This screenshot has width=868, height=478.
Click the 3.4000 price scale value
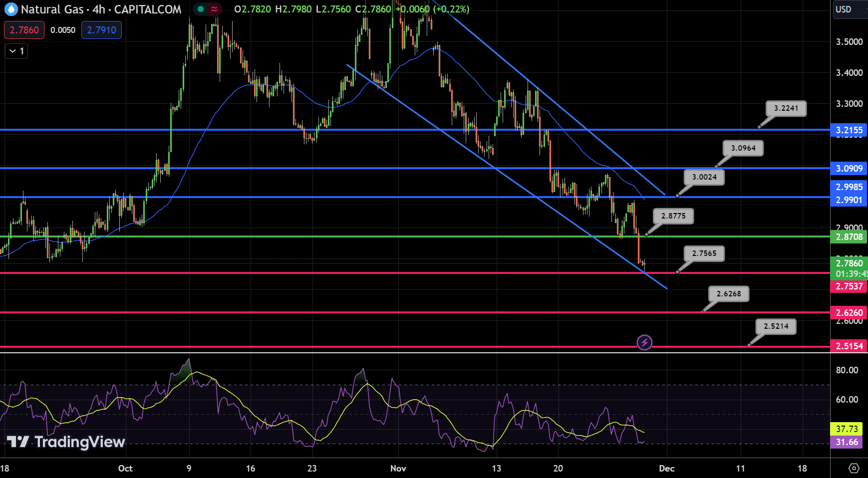coord(849,73)
